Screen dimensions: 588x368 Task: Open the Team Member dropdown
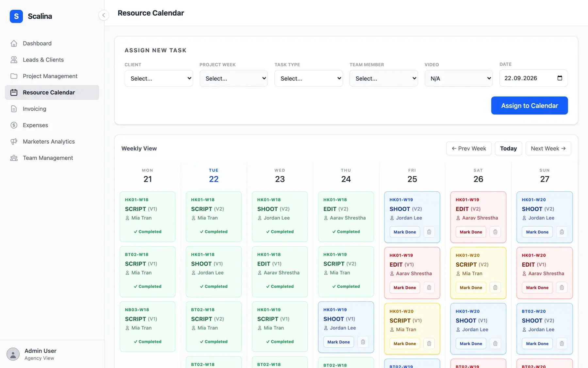[x=384, y=79]
